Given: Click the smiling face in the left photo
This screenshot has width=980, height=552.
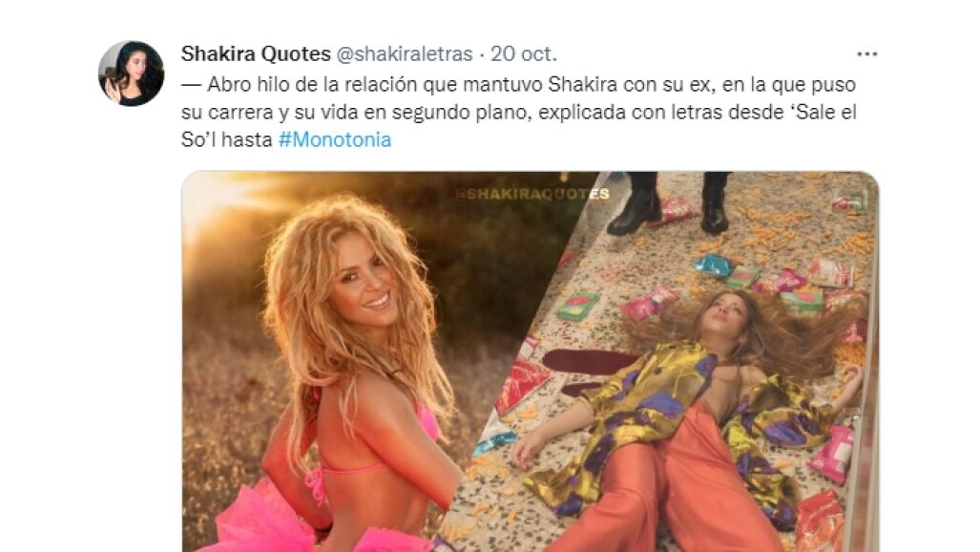Looking at the screenshot, I should coord(368,289).
